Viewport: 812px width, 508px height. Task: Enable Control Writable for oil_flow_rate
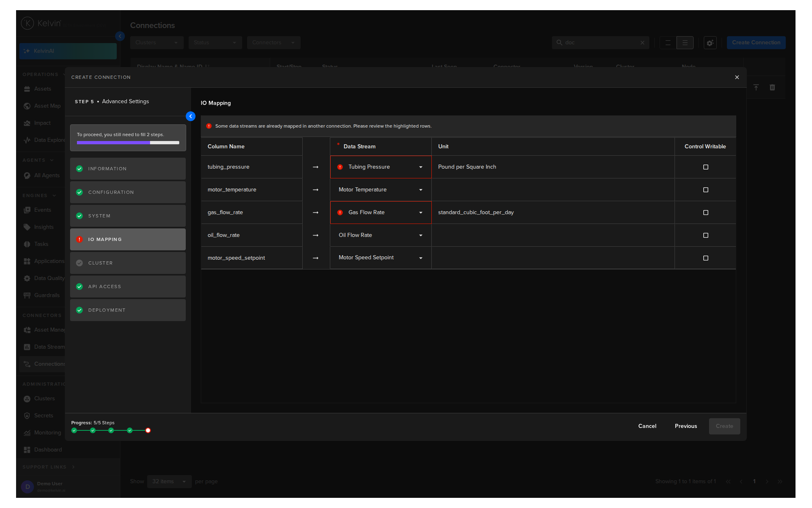pyautogui.click(x=705, y=235)
